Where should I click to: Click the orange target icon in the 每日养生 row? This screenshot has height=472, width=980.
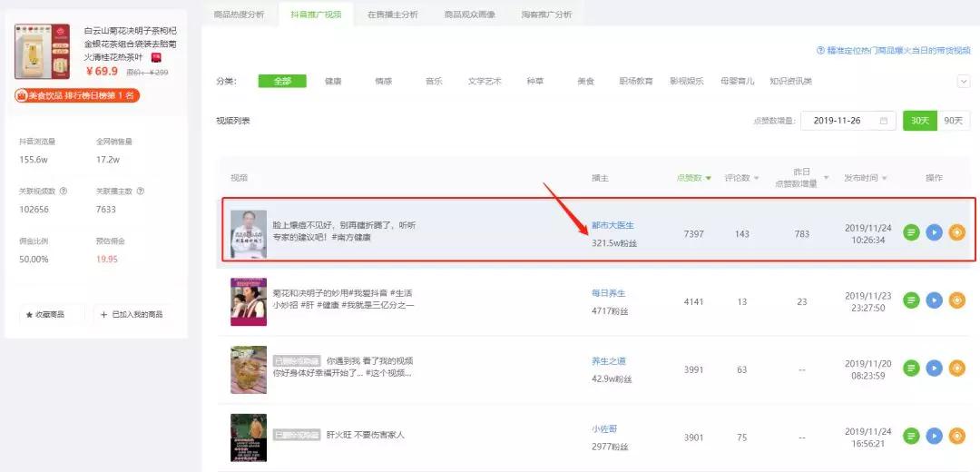[957, 300]
